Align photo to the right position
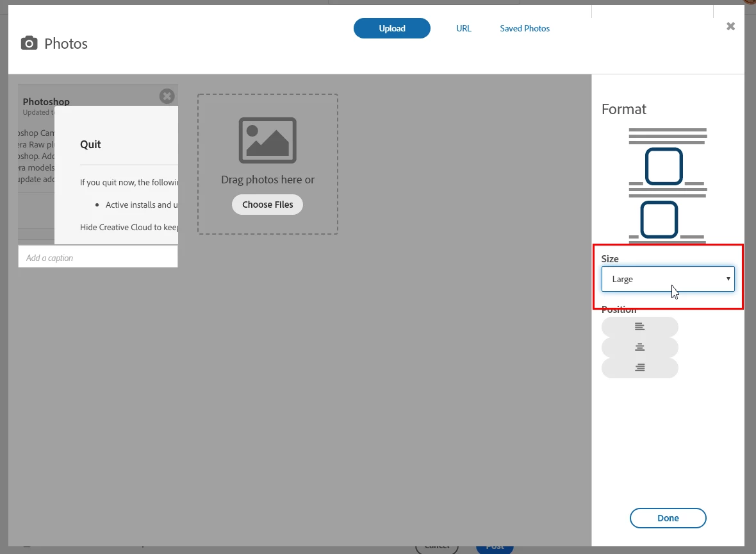 tap(640, 368)
